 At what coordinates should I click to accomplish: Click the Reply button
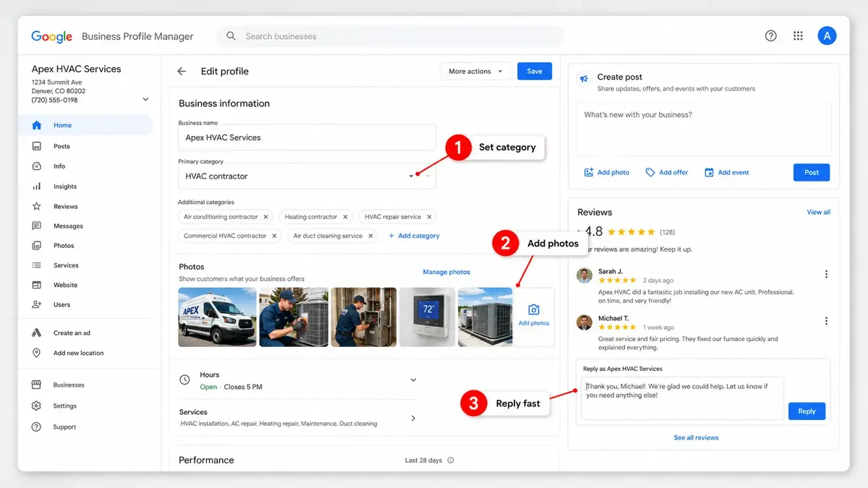tap(807, 411)
